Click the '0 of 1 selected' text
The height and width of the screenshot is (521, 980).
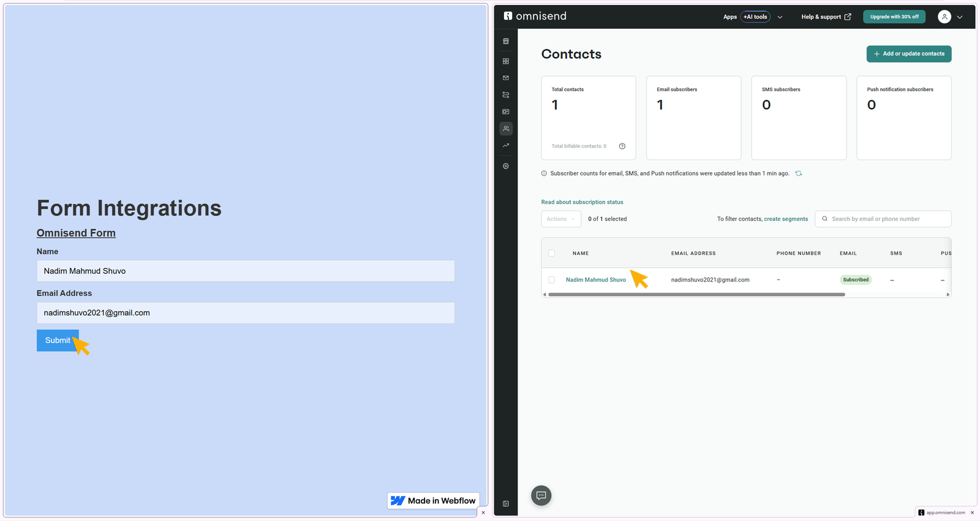(608, 219)
